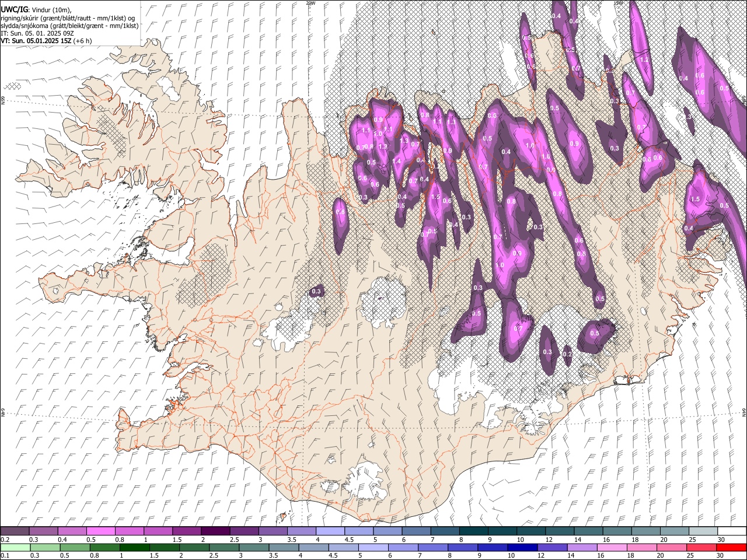Pick the darkest purple upper swatch labelled 2
Screen dimensions: 747x560
[215, 531]
